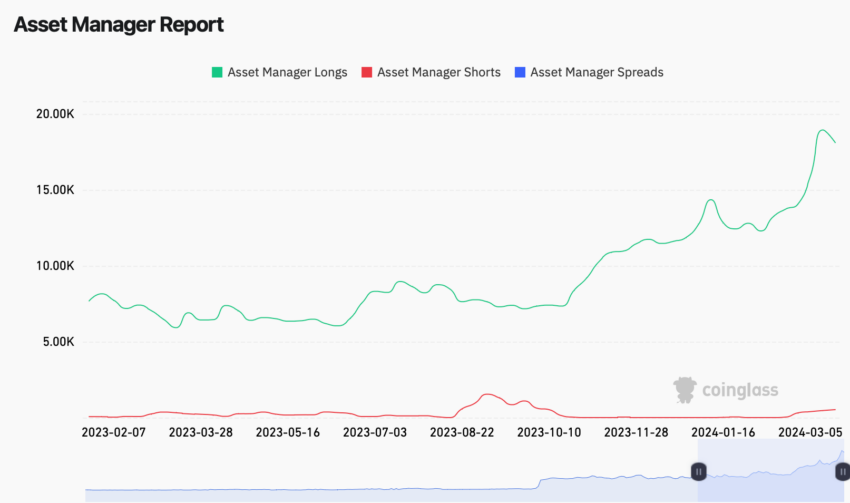Click the 20.00K y-axis label
Viewport: 850px width, 503px height.
point(55,114)
